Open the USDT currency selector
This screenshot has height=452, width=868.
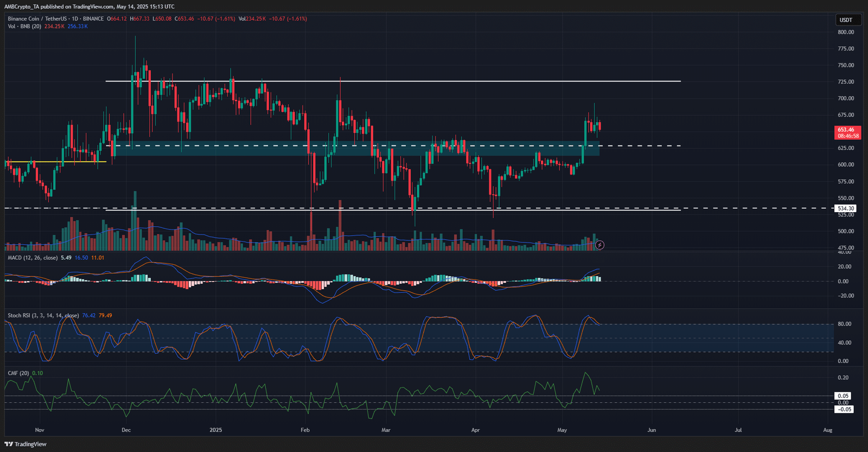pos(846,20)
